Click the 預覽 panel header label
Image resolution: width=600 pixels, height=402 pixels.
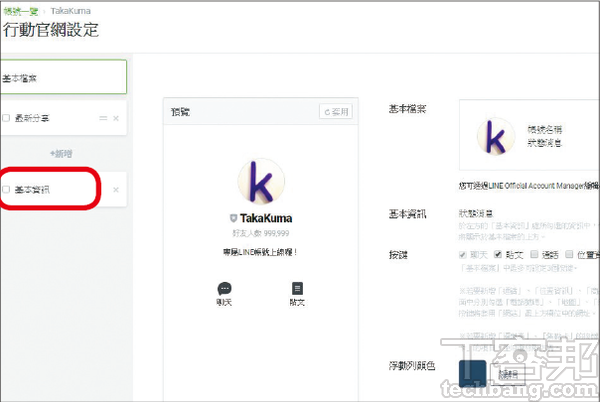(180, 112)
